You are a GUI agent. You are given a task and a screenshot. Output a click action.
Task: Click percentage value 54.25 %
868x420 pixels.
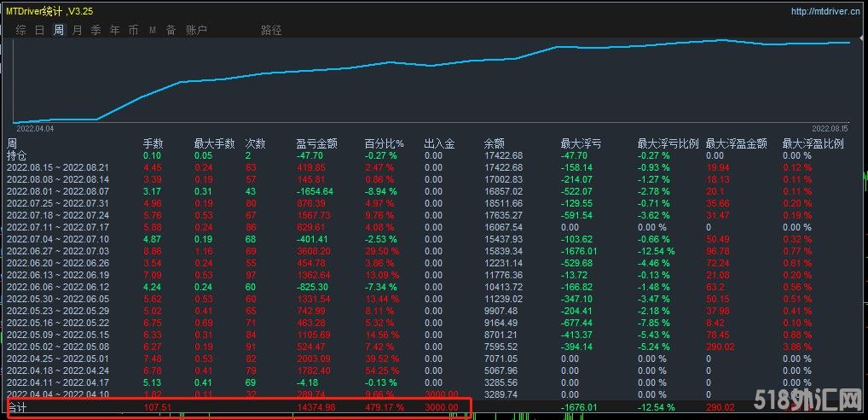tap(382, 370)
